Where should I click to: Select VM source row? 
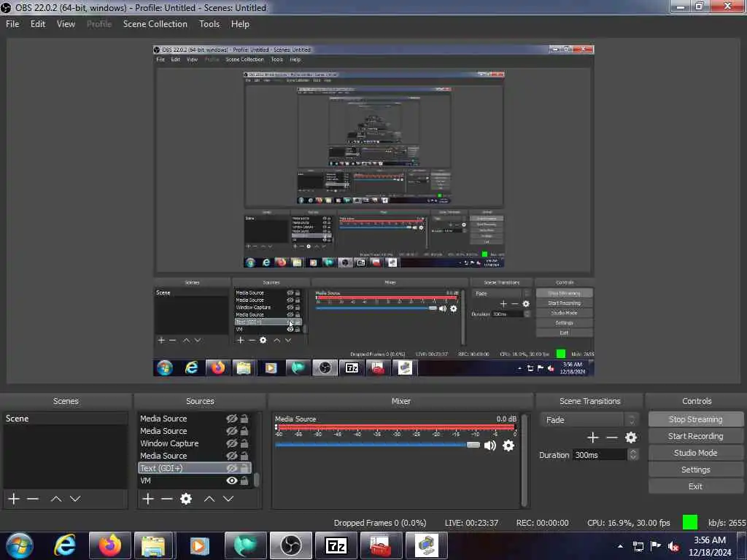pos(194,481)
